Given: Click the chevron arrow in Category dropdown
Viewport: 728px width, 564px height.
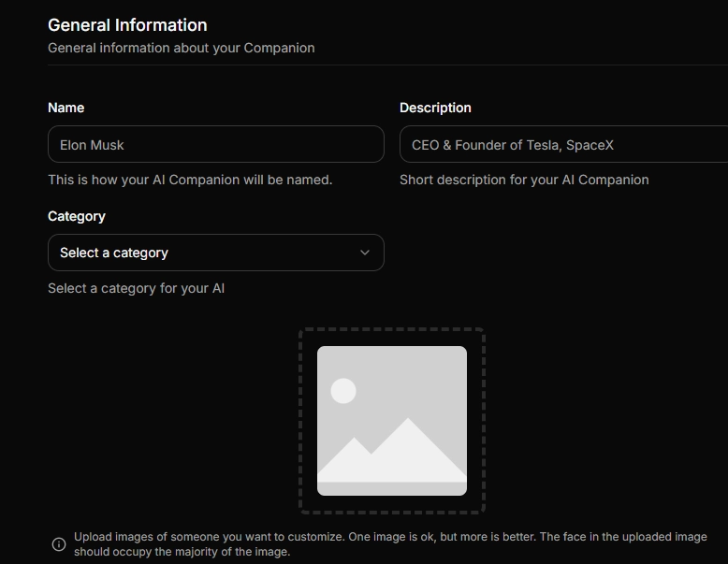Looking at the screenshot, I should [365, 253].
